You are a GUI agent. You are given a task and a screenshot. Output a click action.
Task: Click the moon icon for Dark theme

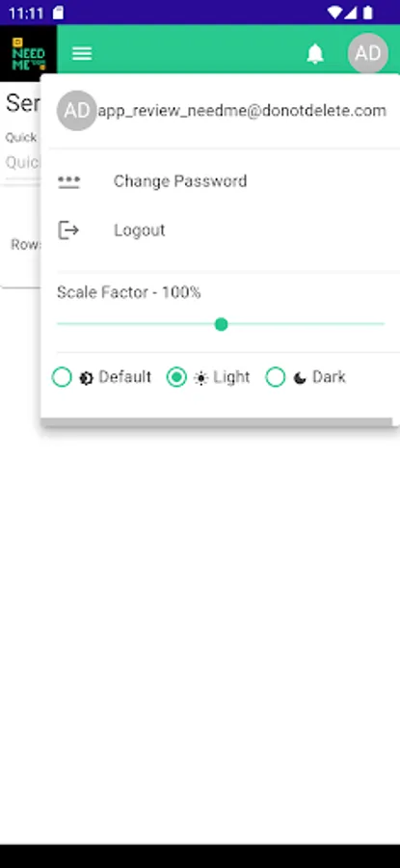[x=300, y=378]
